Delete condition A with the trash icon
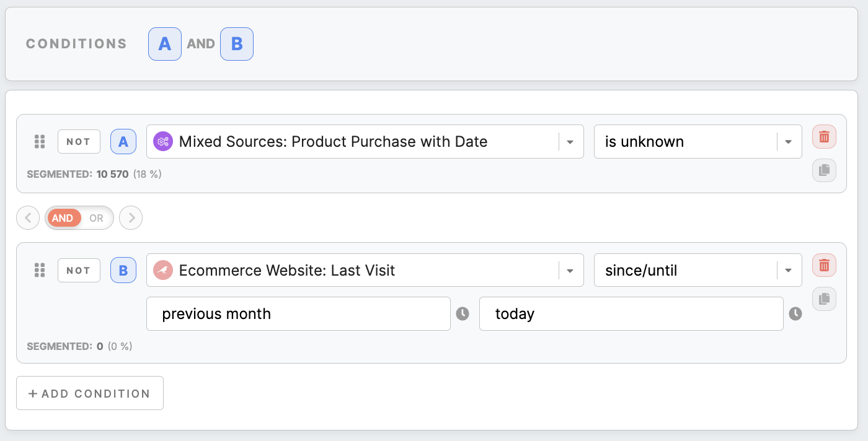This screenshot has height=441, width=868. [x=824, y=137]
